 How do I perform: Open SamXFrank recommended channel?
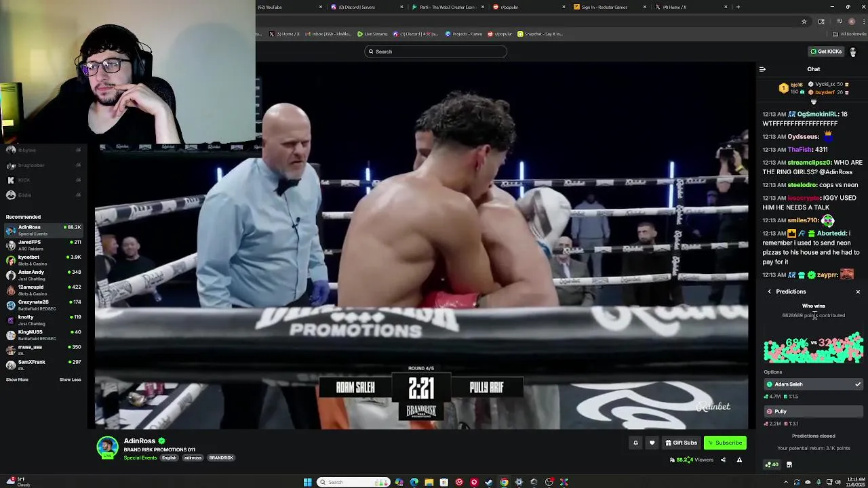pyautogui.click(x=43, y=365)
